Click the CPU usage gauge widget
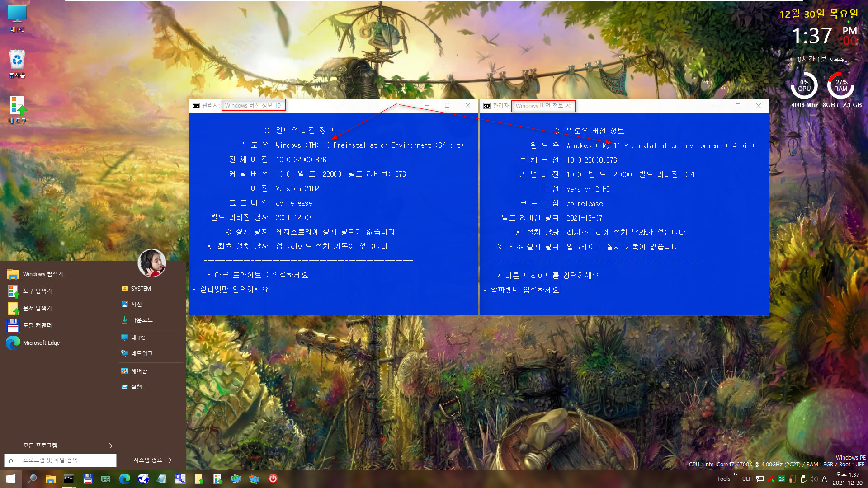 click(x=804, y=85)
